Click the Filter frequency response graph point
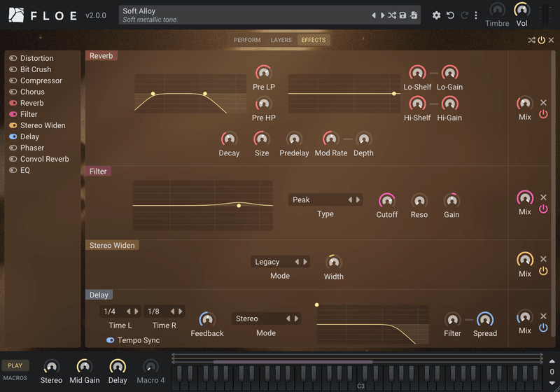 [239, 206]
